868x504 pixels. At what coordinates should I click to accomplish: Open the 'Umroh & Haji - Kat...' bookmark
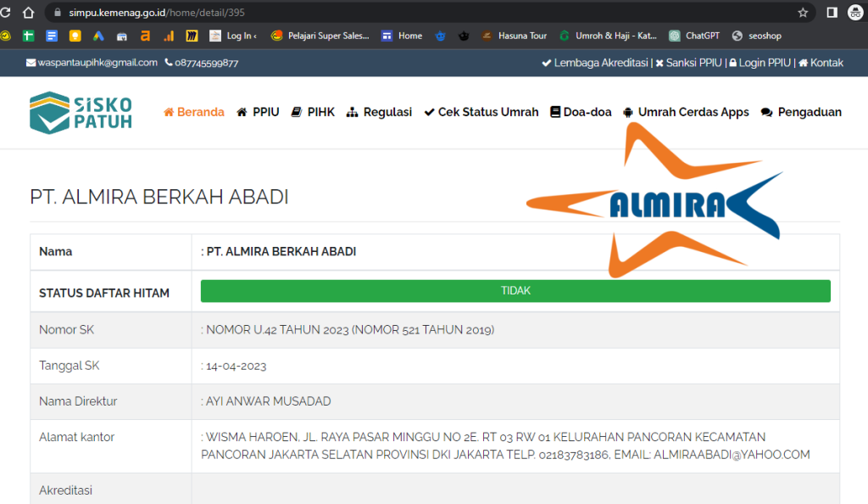point(608,36)
